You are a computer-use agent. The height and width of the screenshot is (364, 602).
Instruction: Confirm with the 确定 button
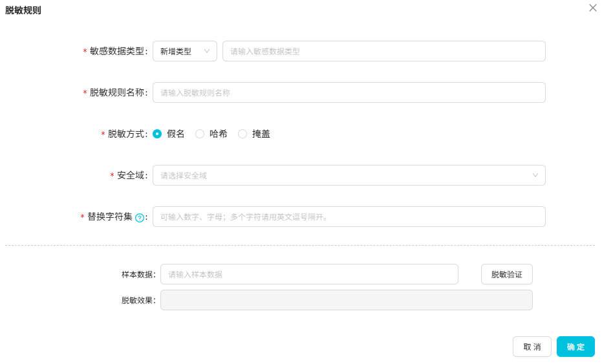[x=575, y=347]
